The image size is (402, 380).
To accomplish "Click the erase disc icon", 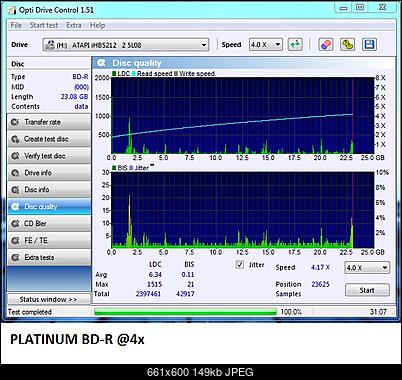I will pyautogui.click(x=325, y=44).
